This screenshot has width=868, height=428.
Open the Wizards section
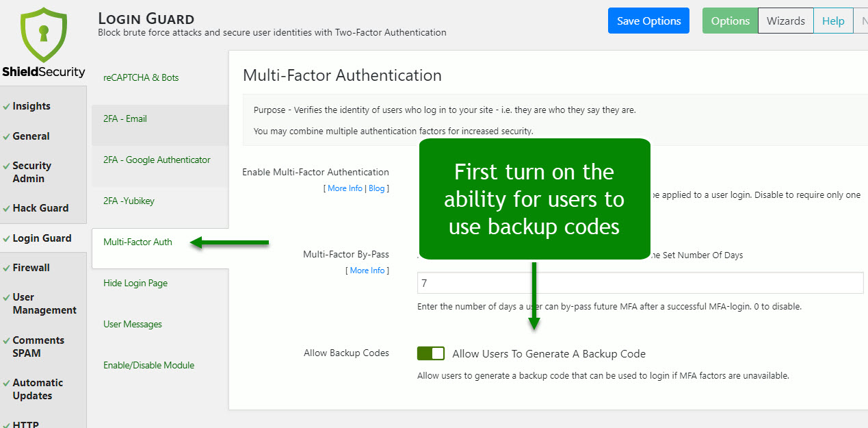(785, 21)
